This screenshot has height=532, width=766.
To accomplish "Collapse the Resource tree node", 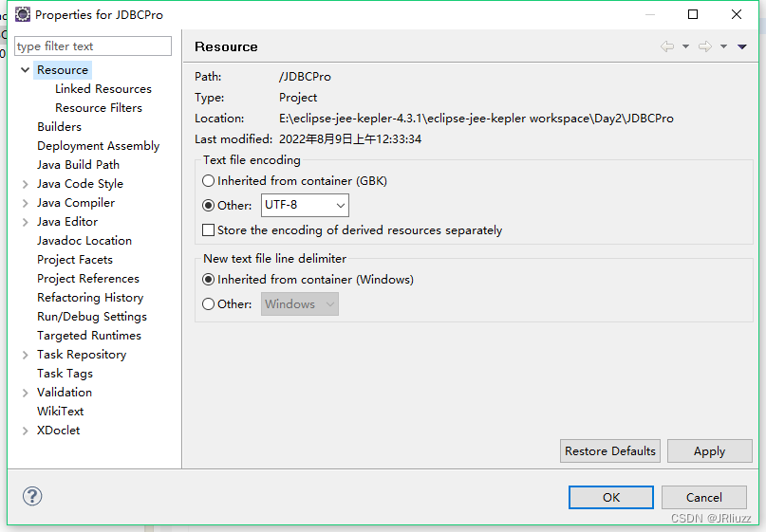I will click(26, 70).
